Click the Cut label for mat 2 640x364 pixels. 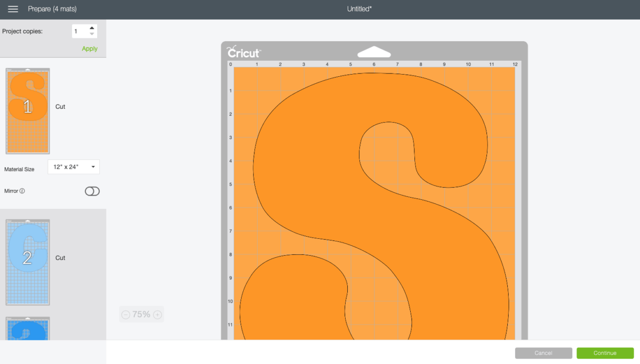(60, 258)
